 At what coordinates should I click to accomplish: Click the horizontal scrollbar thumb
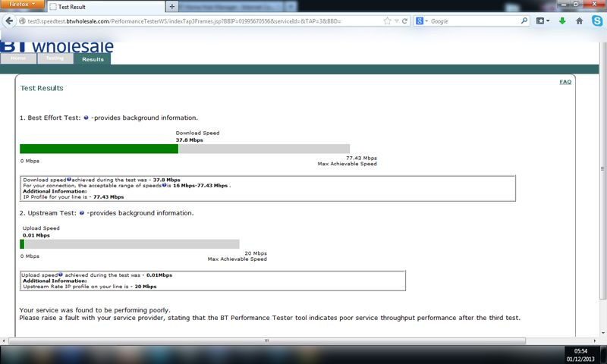[267, 340]
